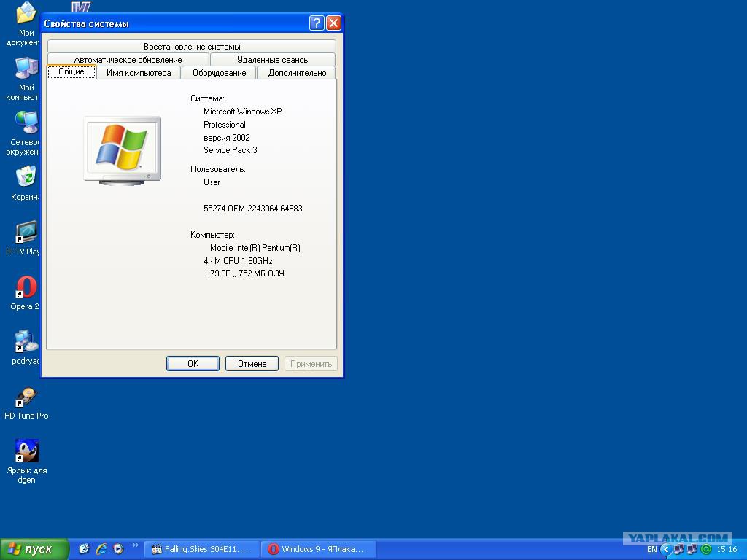Select the Opera desktop shortcut
Viewport: 747px width, 560px height.
26,287
